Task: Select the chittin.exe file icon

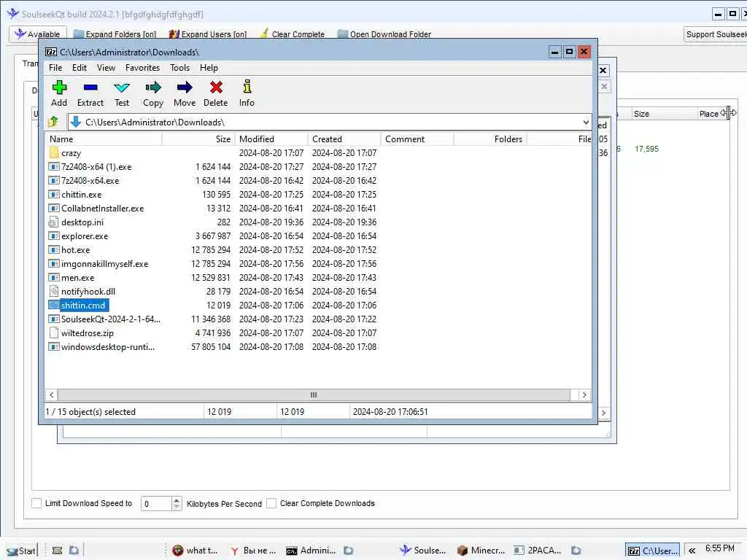Action: pos(54,194)
